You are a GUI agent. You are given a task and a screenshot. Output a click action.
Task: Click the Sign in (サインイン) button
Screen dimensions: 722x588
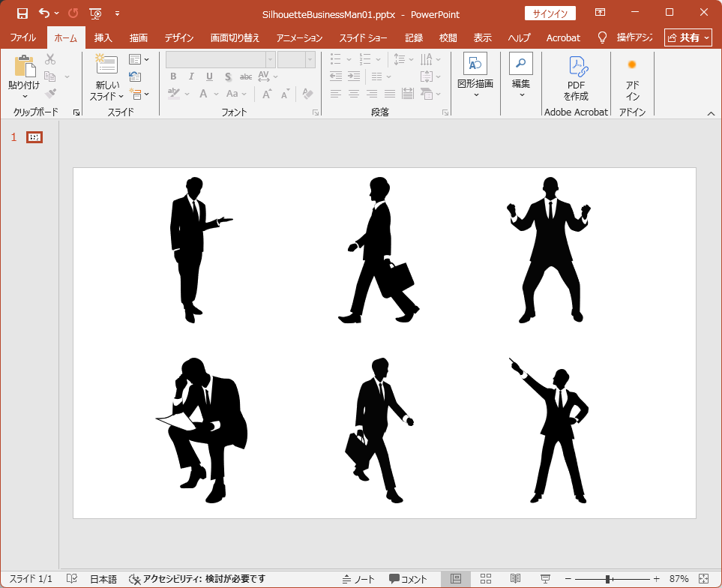[x=550, y=13]
